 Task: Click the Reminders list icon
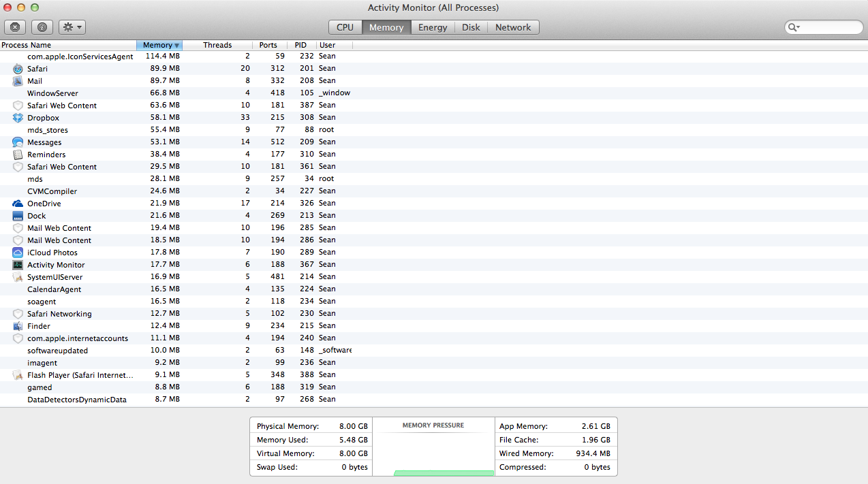pos(18,155)
